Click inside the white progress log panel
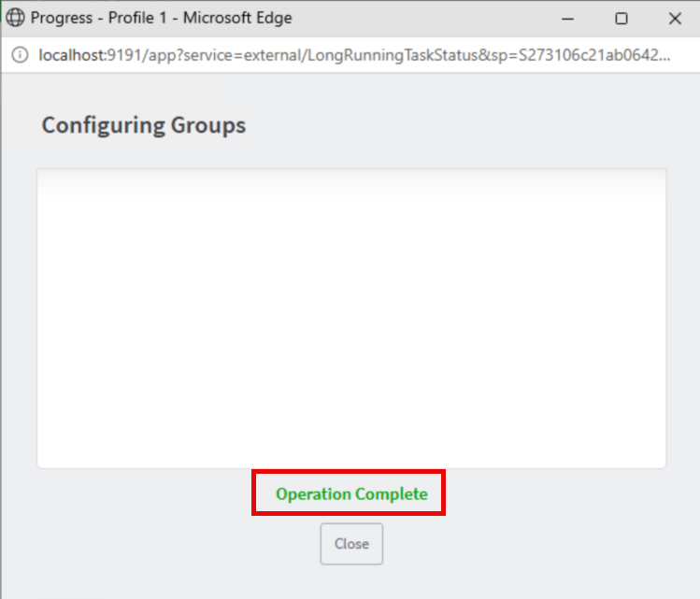The width and height of the screenshot is (700, 599). click(351, 319)
